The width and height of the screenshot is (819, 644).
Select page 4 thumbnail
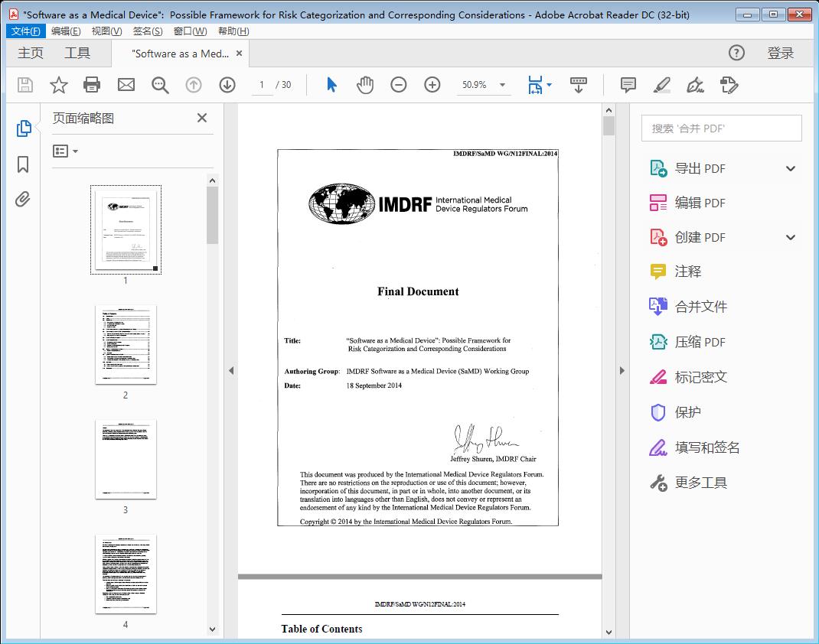point(126,574)
